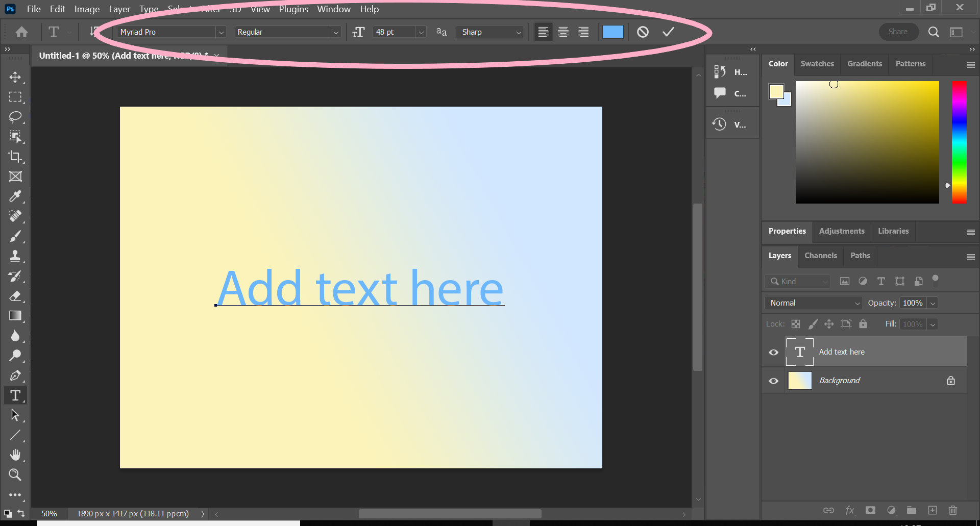
Task: Toggle lock image pixels
Action: (813, 324)
